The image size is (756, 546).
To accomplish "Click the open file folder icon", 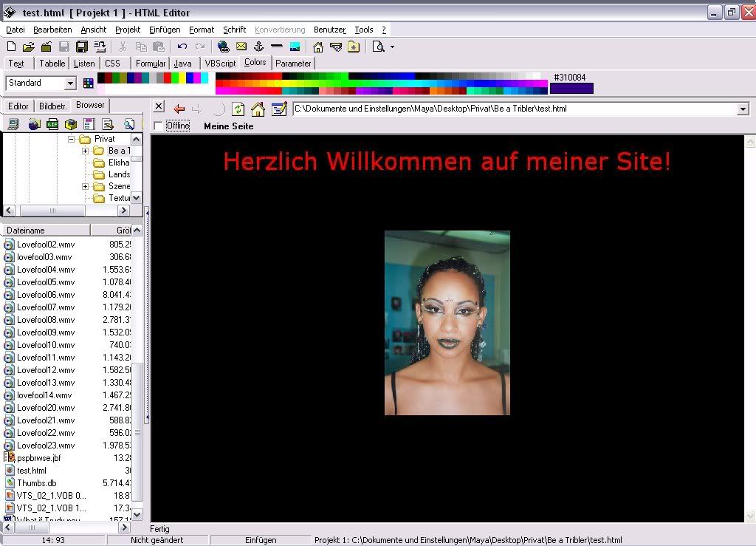I will coord(29,47).
